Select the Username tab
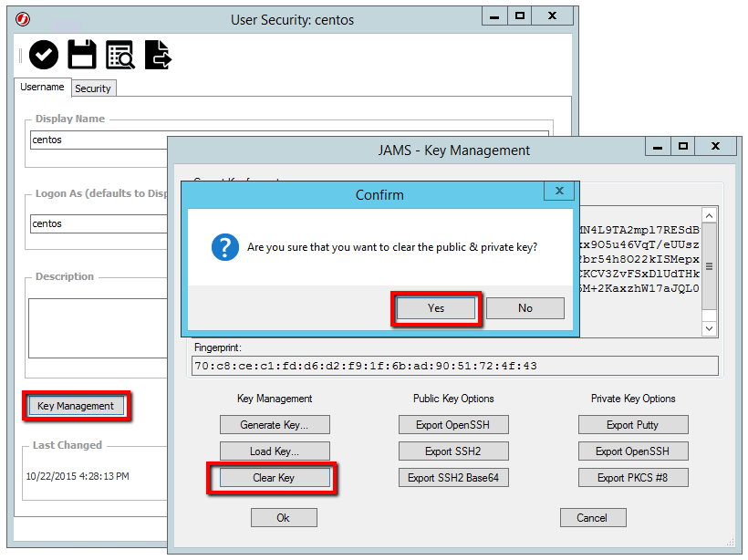This screenshot has height=560, width=748. click(x=42, y=88)
